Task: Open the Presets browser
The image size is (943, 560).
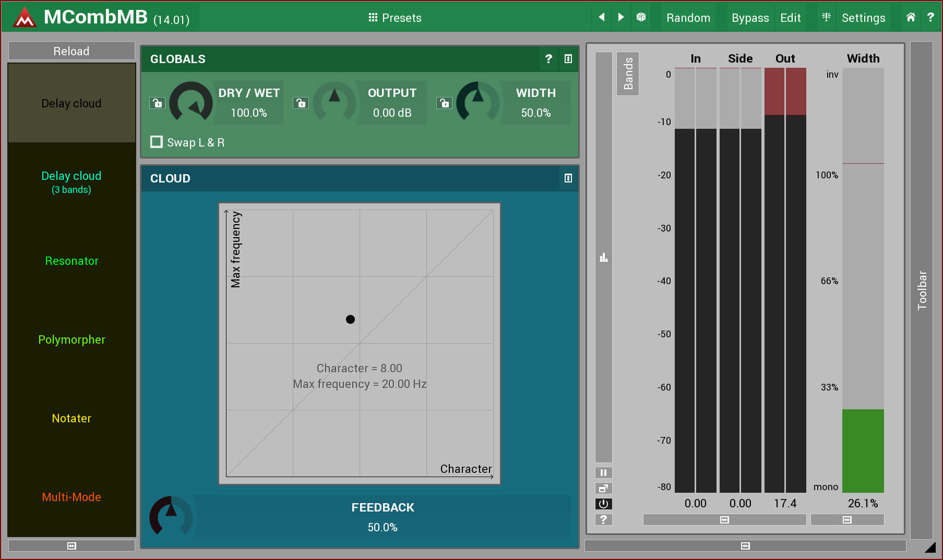Action: (x=395, y=18)
